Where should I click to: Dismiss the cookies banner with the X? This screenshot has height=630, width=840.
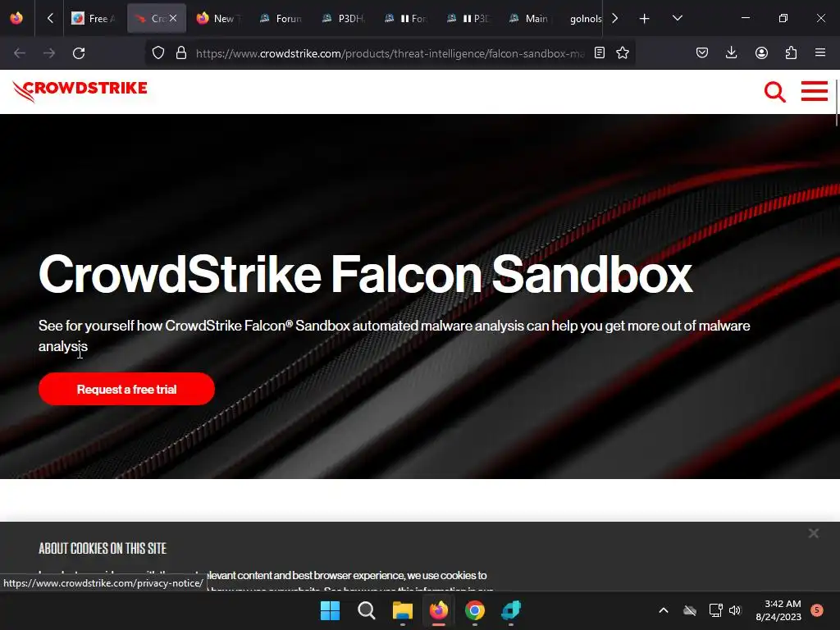813,533
